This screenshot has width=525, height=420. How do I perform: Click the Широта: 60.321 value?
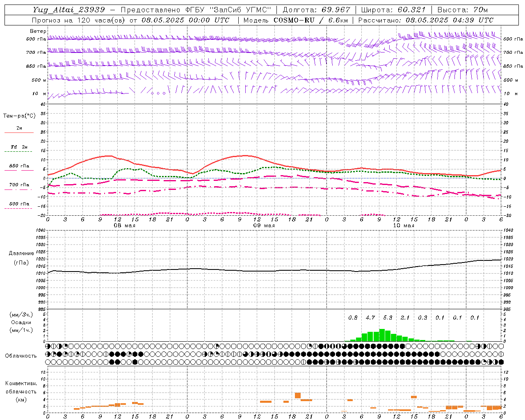click(x=394, y=10)
